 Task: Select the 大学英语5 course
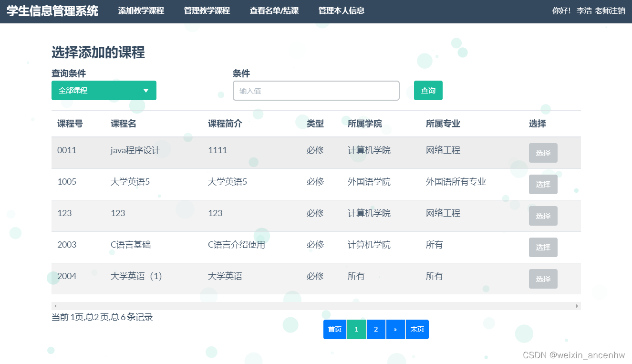(x=543, y=184)
